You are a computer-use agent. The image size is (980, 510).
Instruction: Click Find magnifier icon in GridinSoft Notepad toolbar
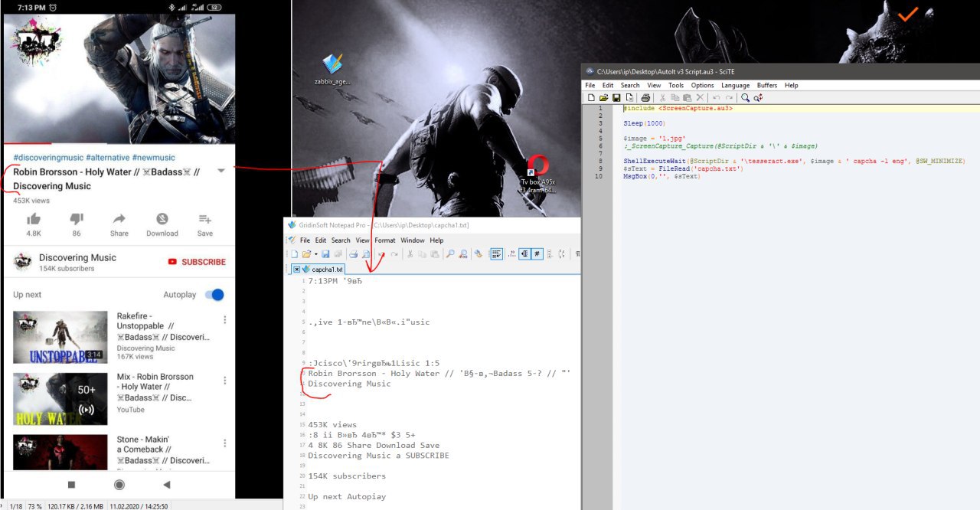tap(450, 254)
